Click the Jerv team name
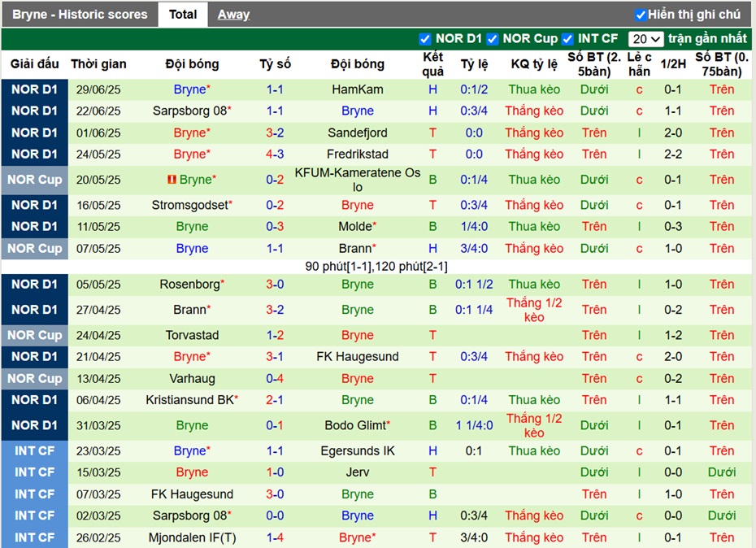This screenshot has width=756, height=548. click(x=357, y=472)
